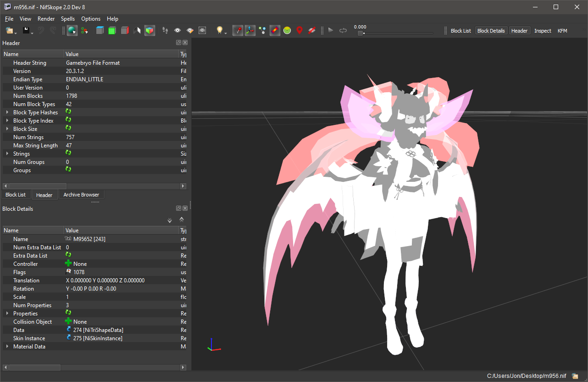Toggle the eye-with-pencil display option
Screen dimensions: 588x382
pos(189,30)
